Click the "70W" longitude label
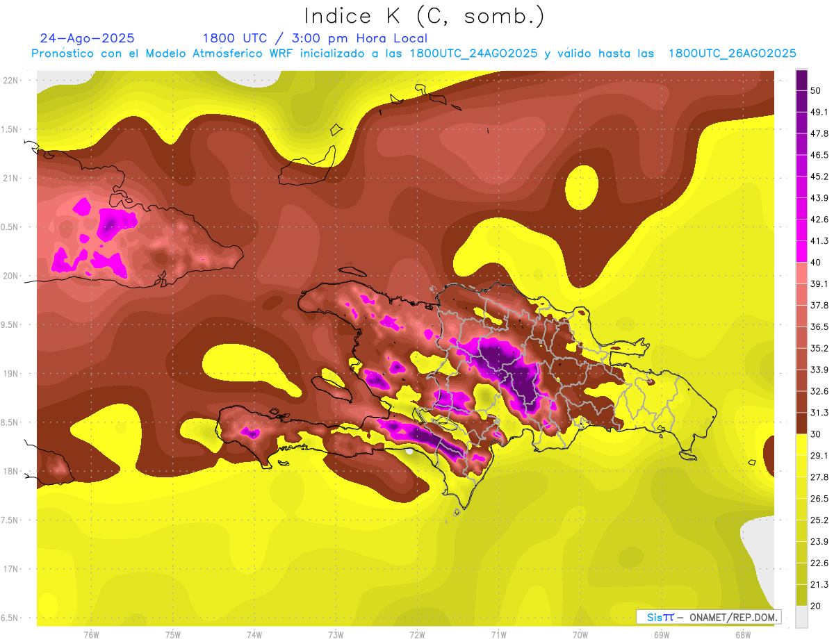The image size is (834, 644). tap(580, 634)
